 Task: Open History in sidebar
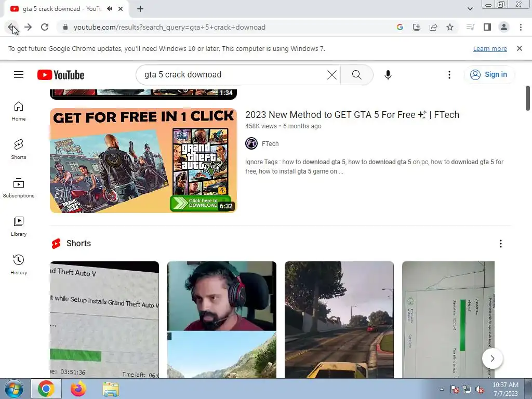pos(19,265)
